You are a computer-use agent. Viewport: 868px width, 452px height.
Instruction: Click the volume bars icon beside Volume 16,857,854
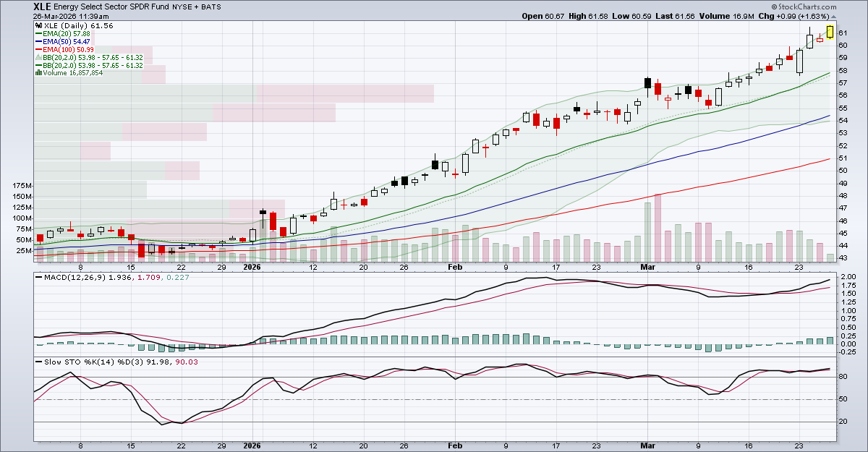pos(38,73)
